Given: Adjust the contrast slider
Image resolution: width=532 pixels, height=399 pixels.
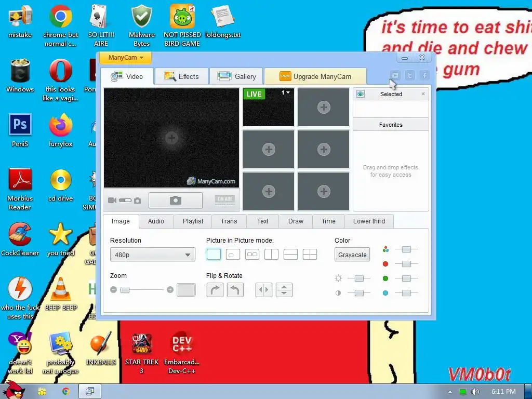Looking at the screenshot, I should [x=360, y=293].
